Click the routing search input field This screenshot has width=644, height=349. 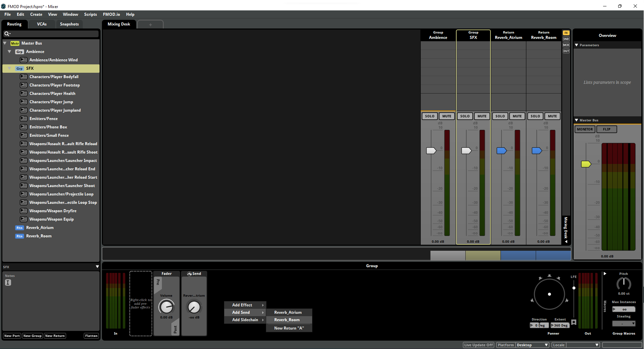51,34
